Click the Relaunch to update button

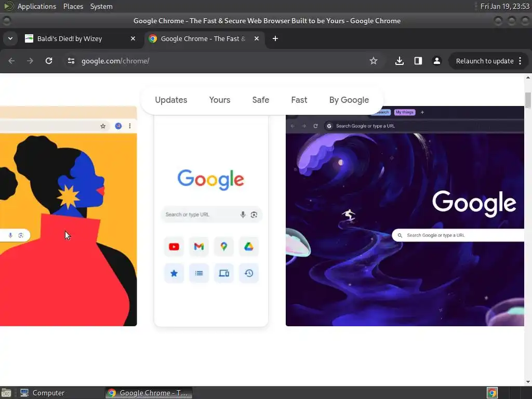click(x=485, y=61)
